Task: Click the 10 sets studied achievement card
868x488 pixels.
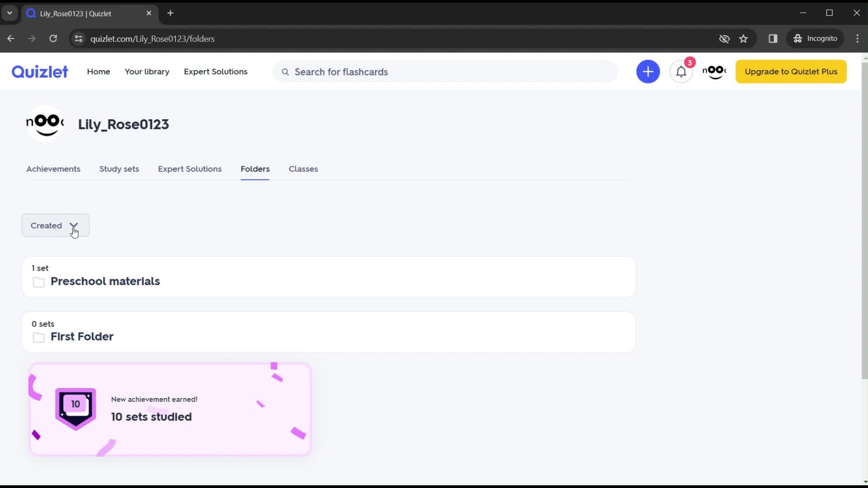Action: click(x=170, y=409)
